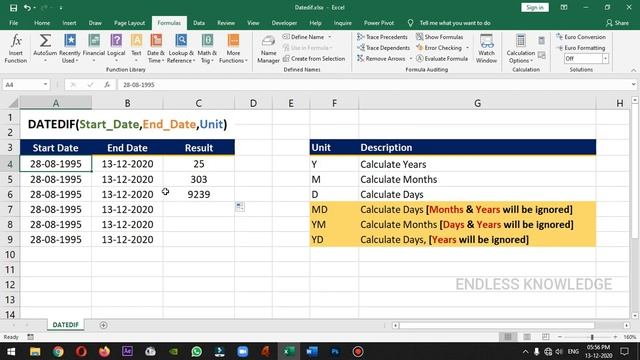Open the More Functions menu
640x360 pixels.
coord(233,49)
